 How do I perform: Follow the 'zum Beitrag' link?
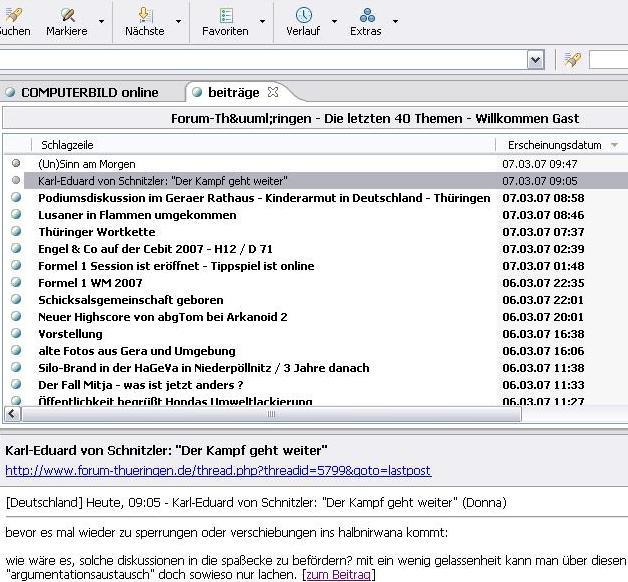[338, 574]
